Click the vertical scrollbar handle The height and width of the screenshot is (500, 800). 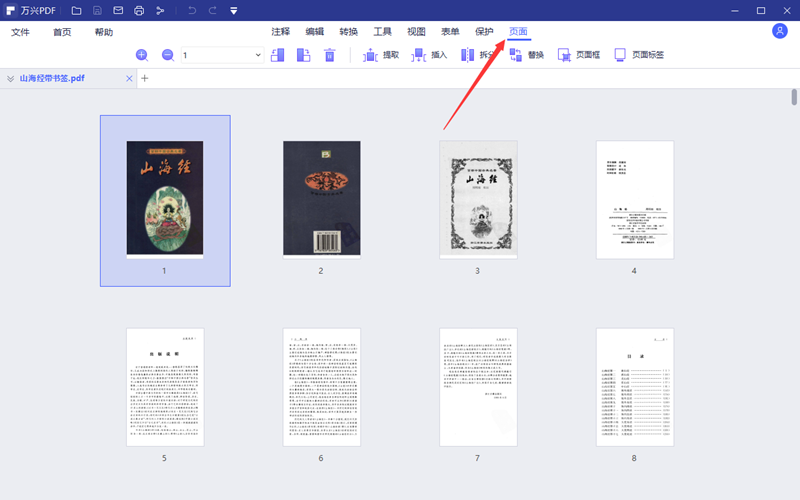pyautogui.click(x=795, y=97)
